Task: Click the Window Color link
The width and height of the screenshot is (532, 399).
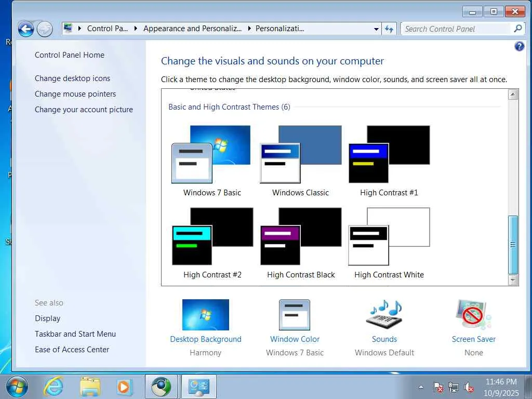Action: point(295,339)
